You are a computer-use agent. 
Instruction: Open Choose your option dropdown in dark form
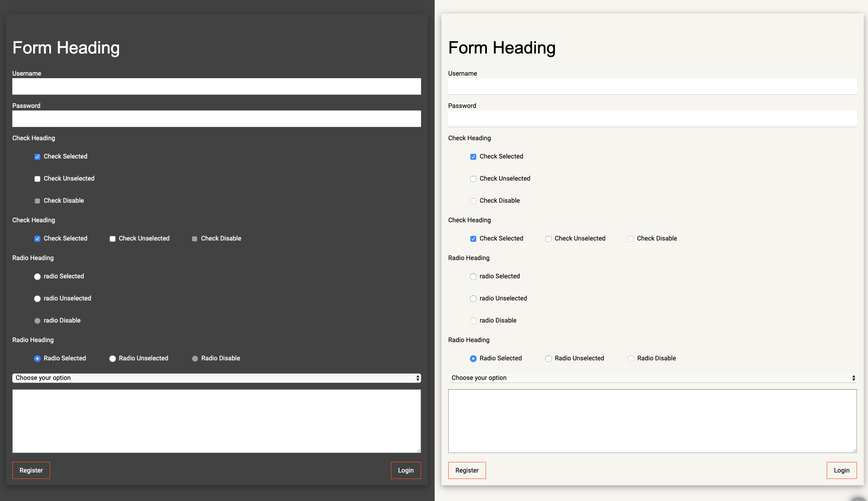tap(212, 378)
